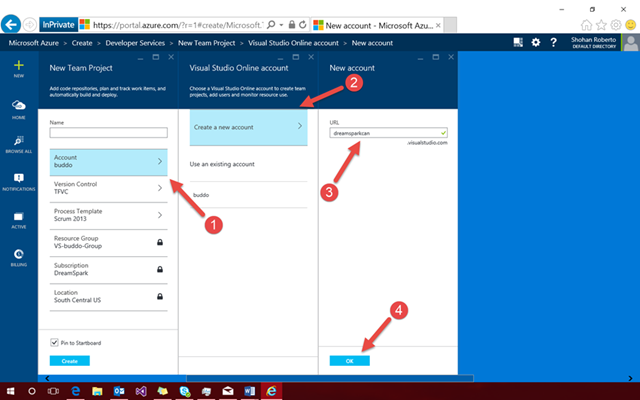Click the Use an existing account heading
640x400 pixels.
click(222, 164)
